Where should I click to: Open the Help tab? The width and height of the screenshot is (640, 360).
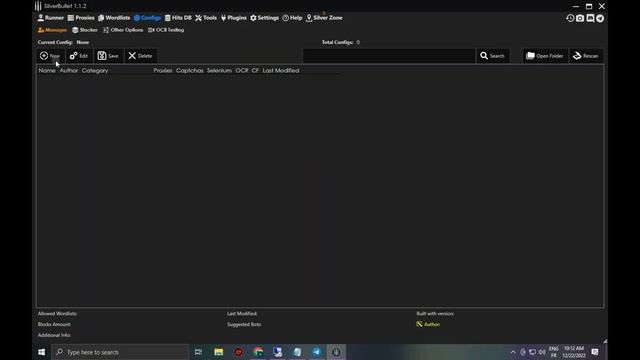[292, 18]
